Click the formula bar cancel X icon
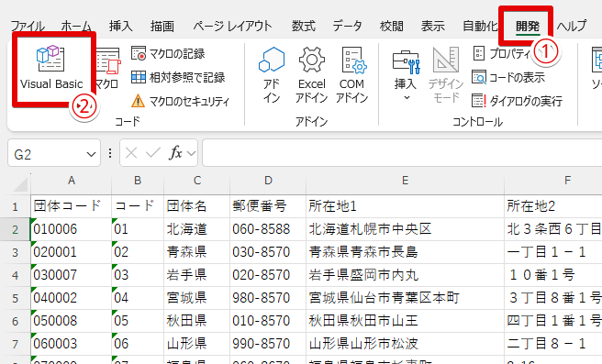 click(x=131, y=153)
